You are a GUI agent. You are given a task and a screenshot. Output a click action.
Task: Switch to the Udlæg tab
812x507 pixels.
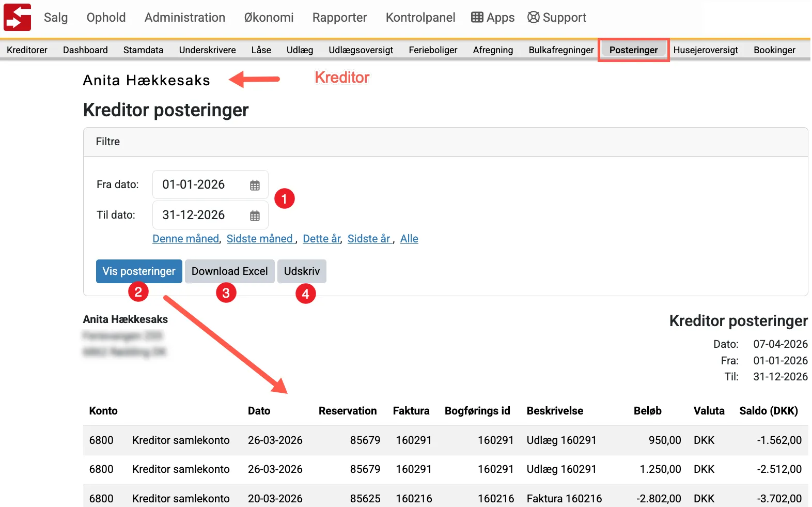click(x=300, y=50)
